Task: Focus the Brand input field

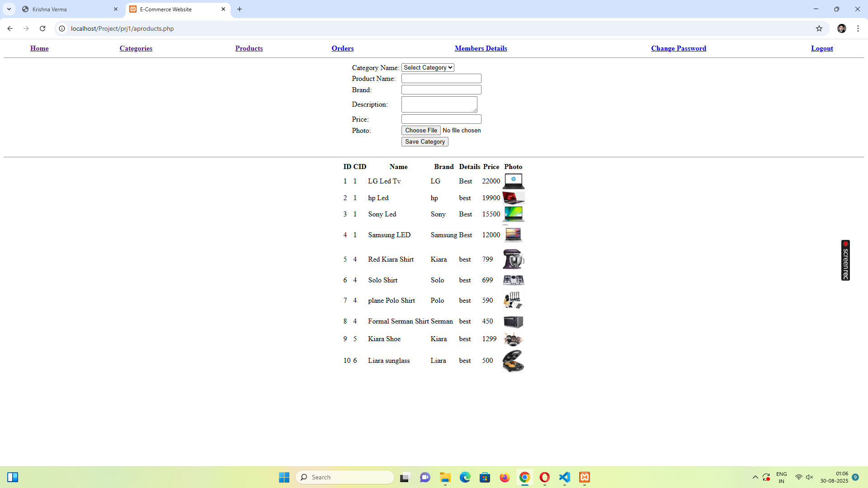Action: [441, 90]
